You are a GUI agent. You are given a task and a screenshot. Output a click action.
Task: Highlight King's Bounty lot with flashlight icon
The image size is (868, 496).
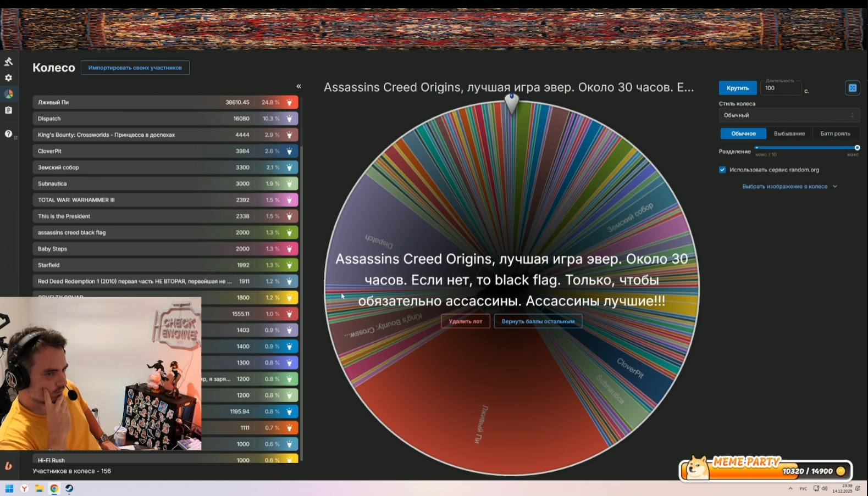coord(290,135)
